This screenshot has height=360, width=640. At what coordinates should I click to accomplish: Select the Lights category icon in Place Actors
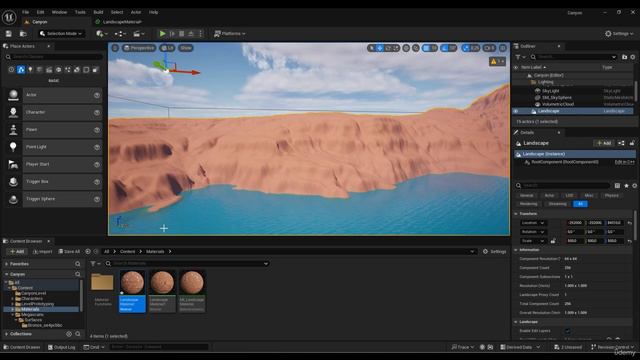(30, 70)
